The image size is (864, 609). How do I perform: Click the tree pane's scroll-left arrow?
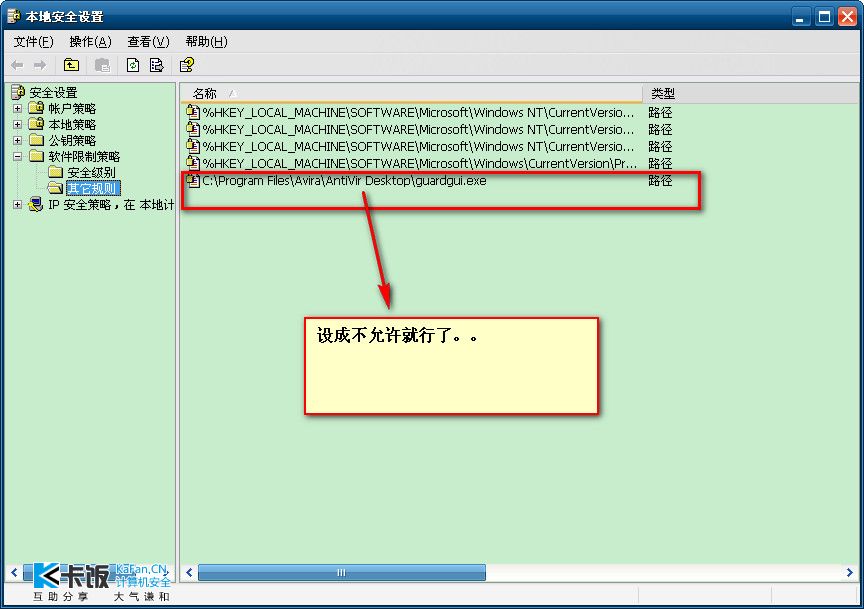coord(14,573)
